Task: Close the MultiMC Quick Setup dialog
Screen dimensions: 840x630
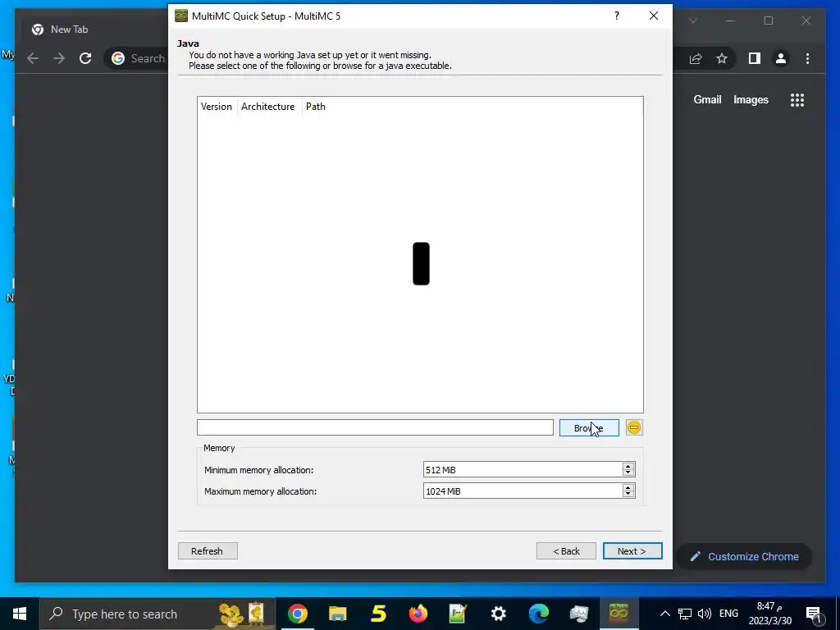Action: point(654,16)
